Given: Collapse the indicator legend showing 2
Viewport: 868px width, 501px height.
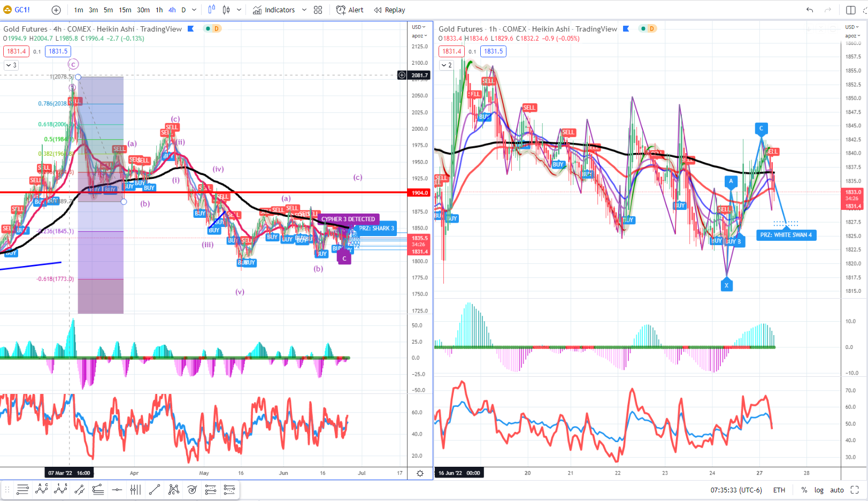Looking at the screenshot, I should [x=447, y=65].
